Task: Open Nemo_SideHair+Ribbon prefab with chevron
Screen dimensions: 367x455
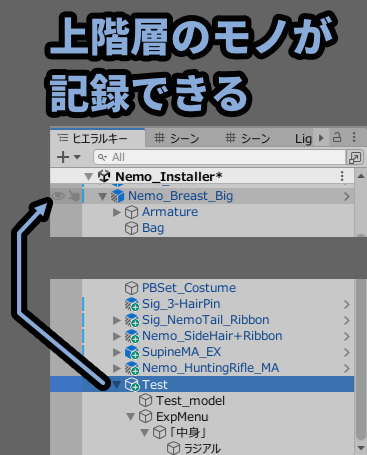Action: click(x=347, y=336)
